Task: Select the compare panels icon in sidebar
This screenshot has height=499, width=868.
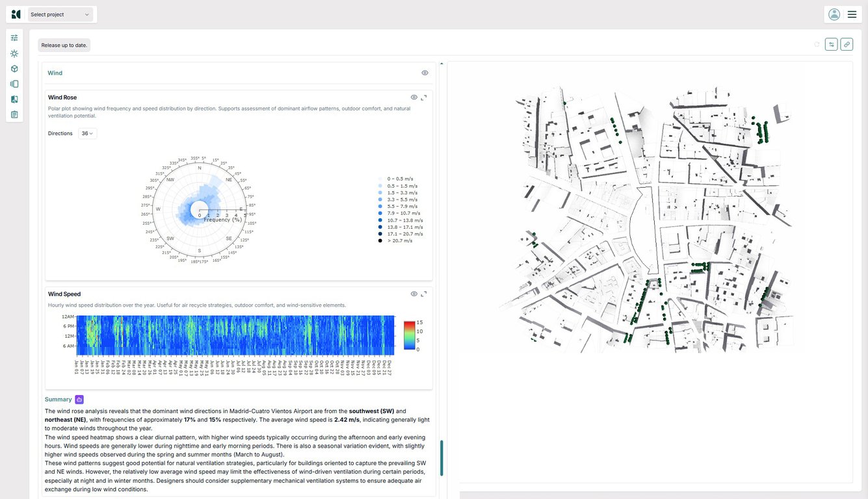Action: tap(14, 99)
